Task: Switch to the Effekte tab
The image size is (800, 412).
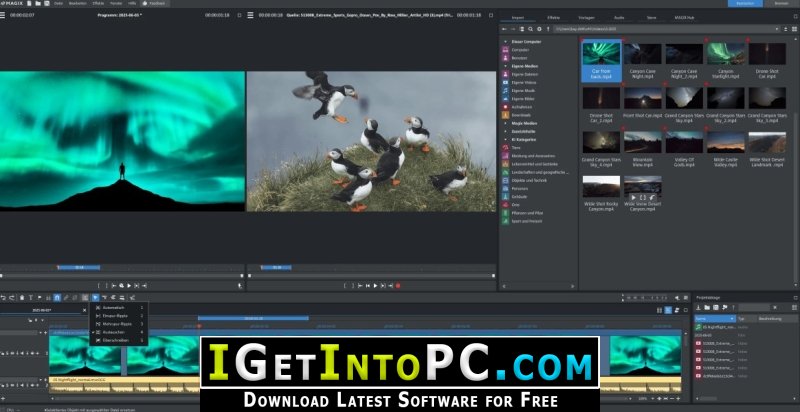Action: click(554, 17)
